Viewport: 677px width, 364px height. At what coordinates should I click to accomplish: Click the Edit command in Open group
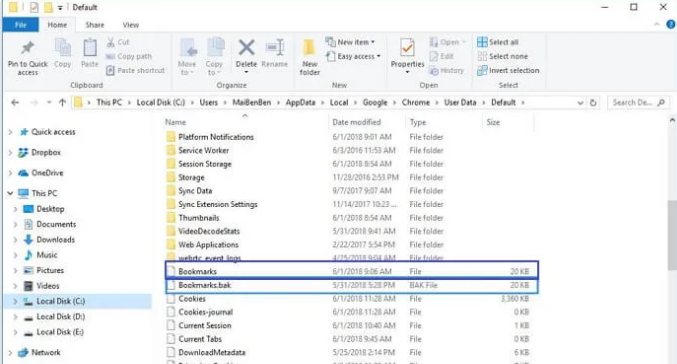point(441,56)
